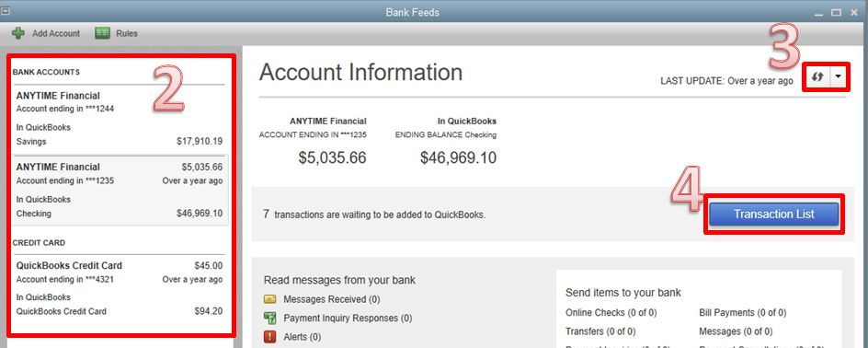Click the Account Information heading
The image size is (868, 348).
click(360, 73)
